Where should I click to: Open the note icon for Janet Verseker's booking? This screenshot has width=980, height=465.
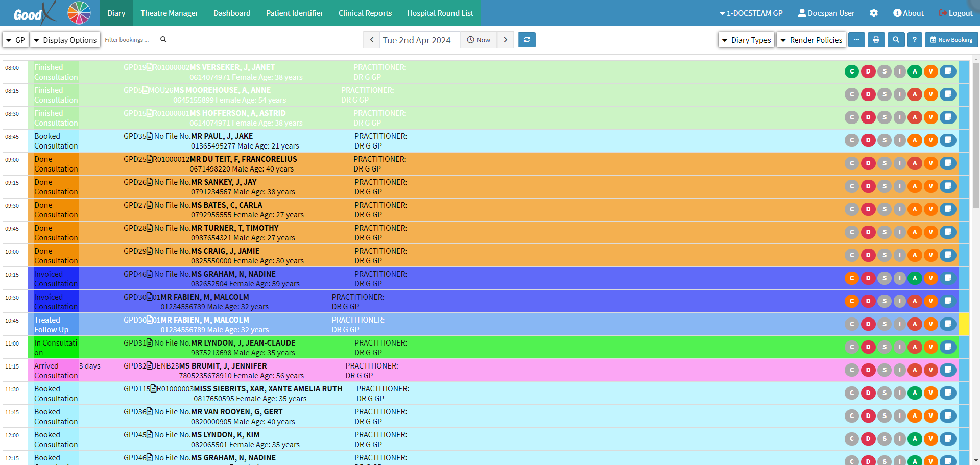click(948, 71)
